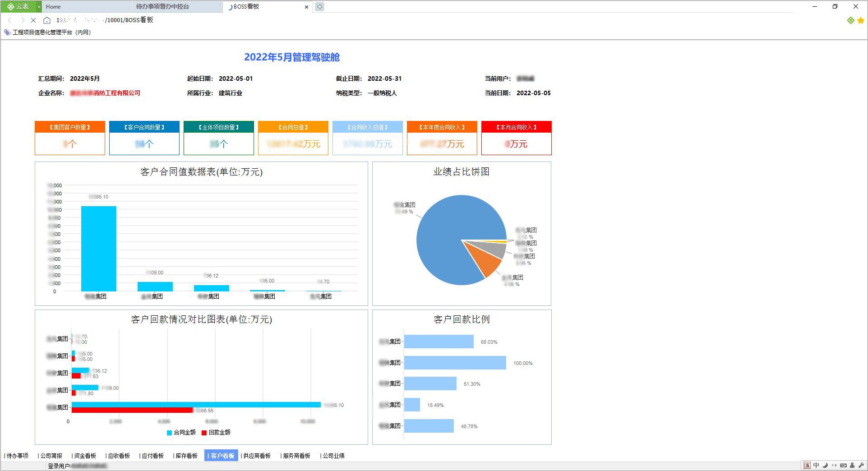The height and width of the screenshot is (471, 868).
Task: Toggle the 中 Chinese/English input mode
Action: pyautogui.click(x=816, y=465)
